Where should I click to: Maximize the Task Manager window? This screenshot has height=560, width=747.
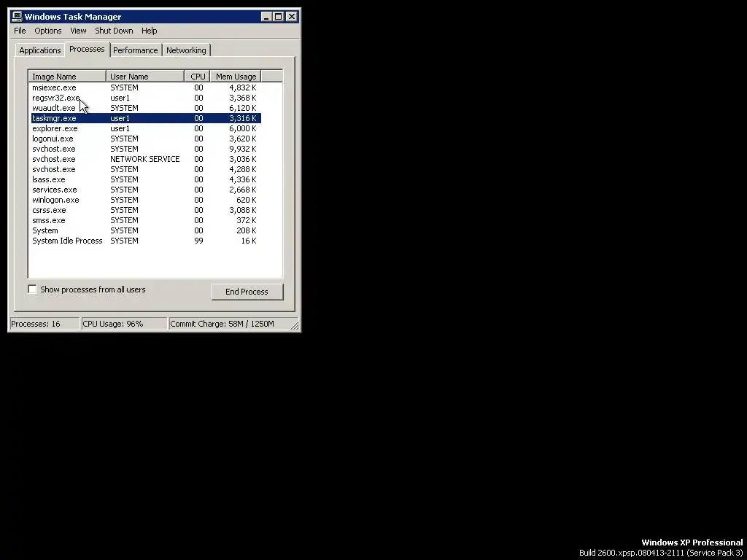278,17
